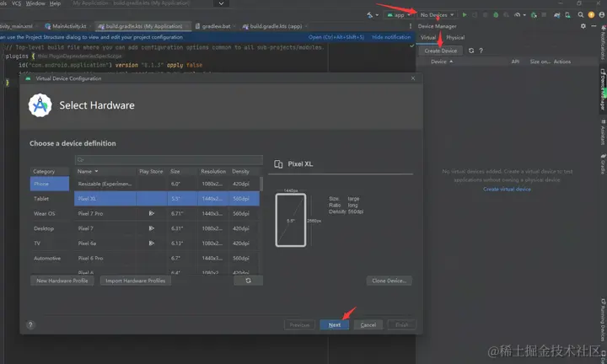Click the device search input field

click(169, 160)
